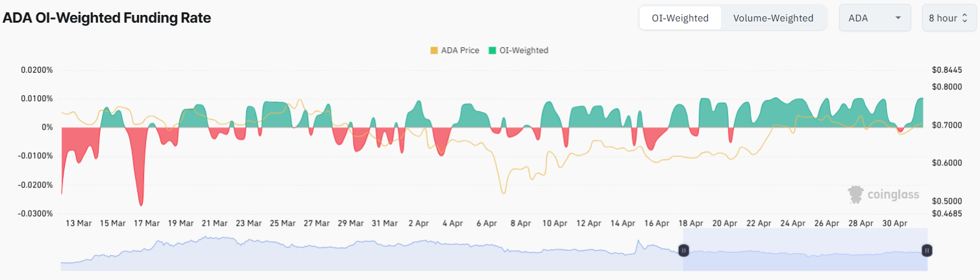Open the 8 hour interval dropdown
980x280 pixels.
pos(948,18)
